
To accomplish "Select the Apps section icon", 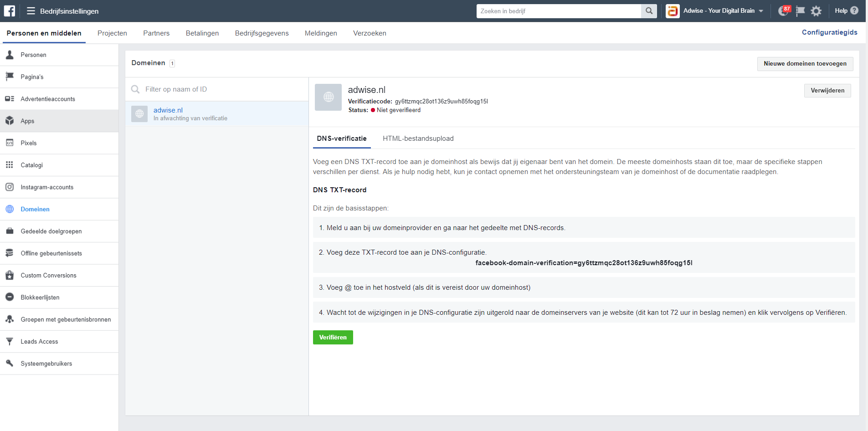I will pos(10,121).
